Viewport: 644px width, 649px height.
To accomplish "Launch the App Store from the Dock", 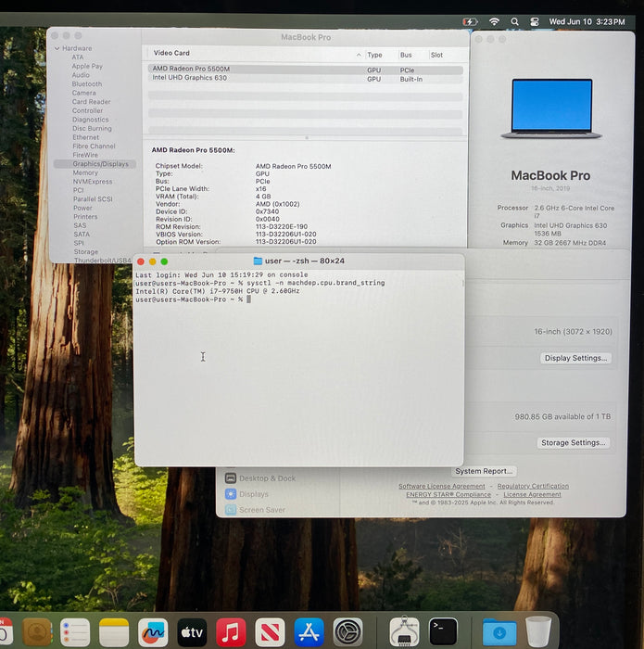I will pos(309,632).
